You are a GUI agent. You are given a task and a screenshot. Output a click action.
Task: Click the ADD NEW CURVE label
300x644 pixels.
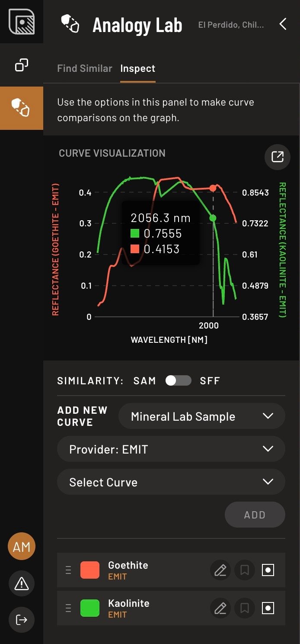coord(82,416)
